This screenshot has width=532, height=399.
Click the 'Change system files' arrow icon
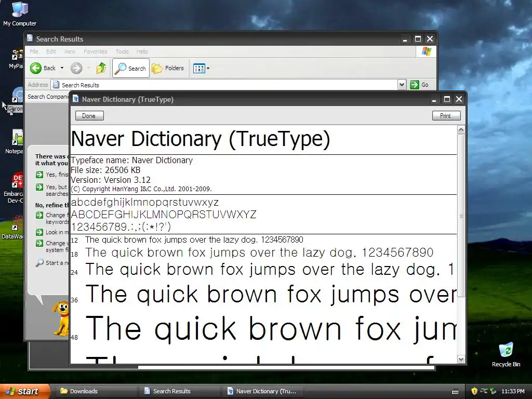tap(39, 243)
